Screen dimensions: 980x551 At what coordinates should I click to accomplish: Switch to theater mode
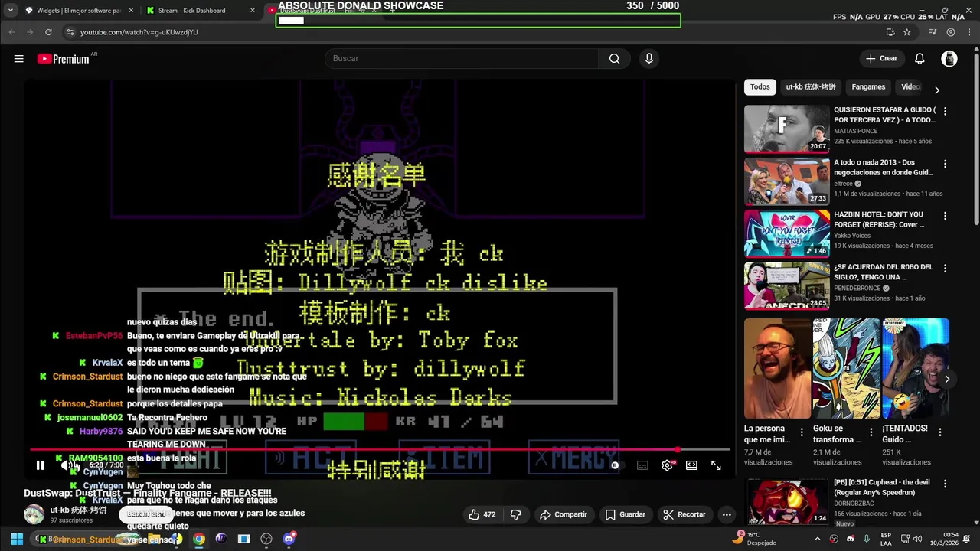[691, 465]
